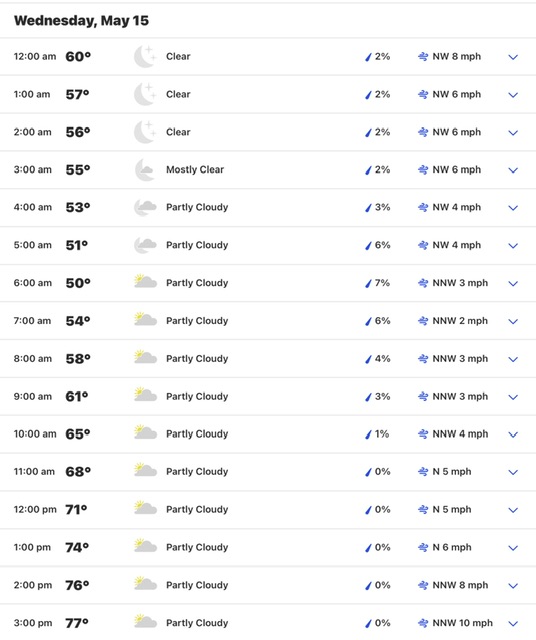The height and width of the screenshot is (640, 536).
Task: Click the raindrop icon beside 1% at 10:00 am
Action: coord(368,434)
